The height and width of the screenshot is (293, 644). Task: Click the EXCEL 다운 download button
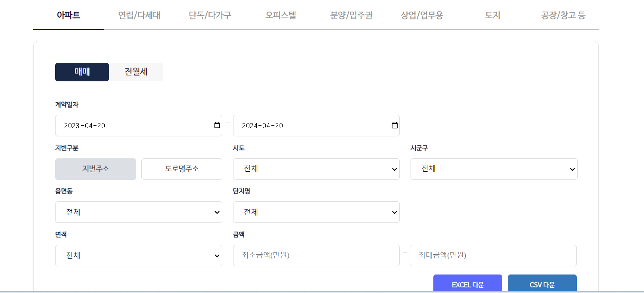pos(467,284)
